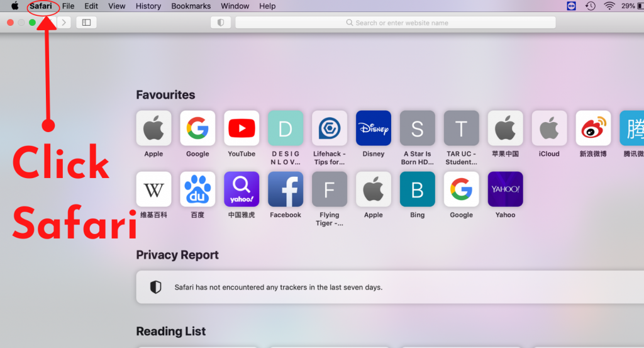
Task: Open the Help menu
Action: click(267, 6)
